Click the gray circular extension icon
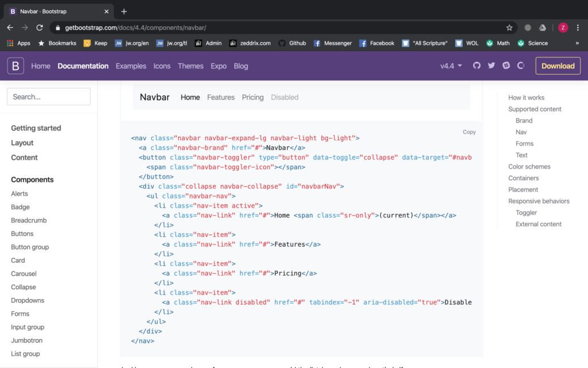Image resolution: width=588 pixels, height=368 pixels. [528, 28]
